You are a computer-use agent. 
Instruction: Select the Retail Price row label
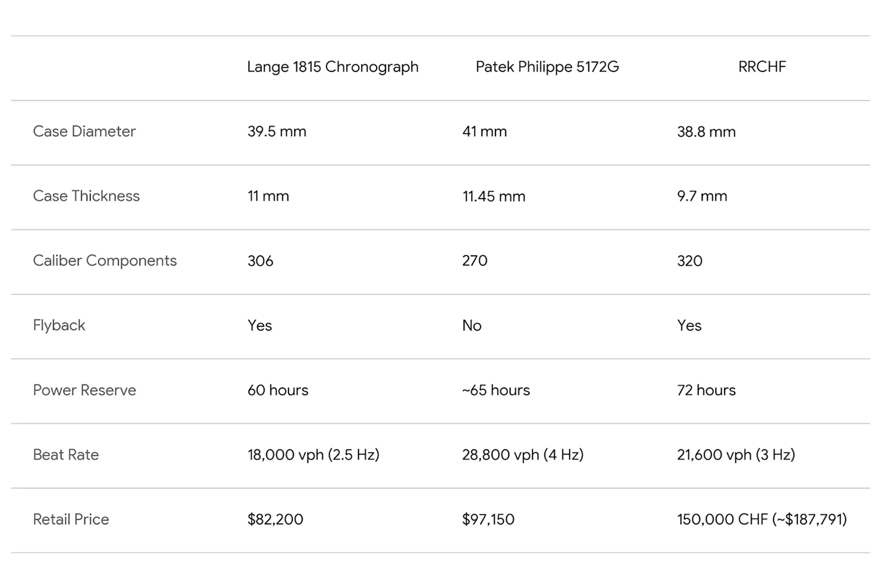pos(71,519)
